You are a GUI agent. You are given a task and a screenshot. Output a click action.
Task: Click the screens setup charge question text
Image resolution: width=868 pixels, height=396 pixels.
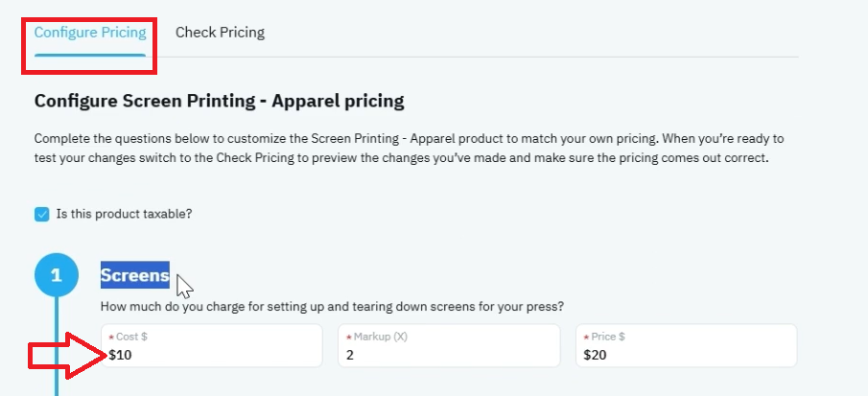pyautogui.click(x=332, y=307)
